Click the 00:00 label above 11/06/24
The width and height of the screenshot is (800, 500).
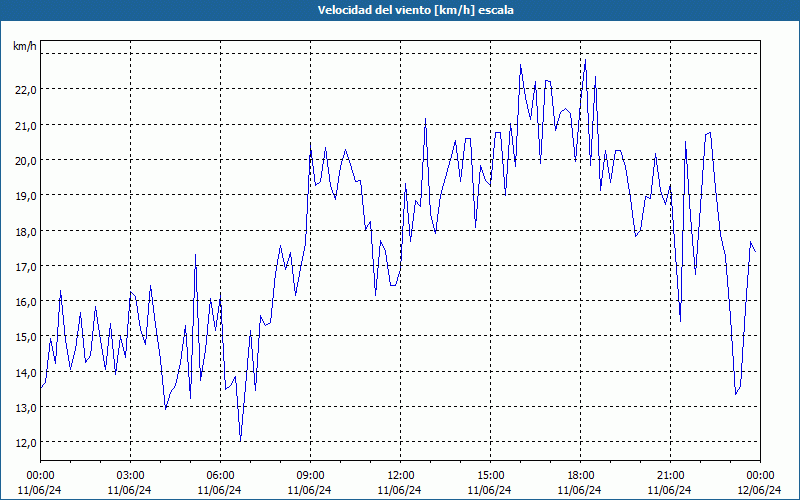coord(40,476)
